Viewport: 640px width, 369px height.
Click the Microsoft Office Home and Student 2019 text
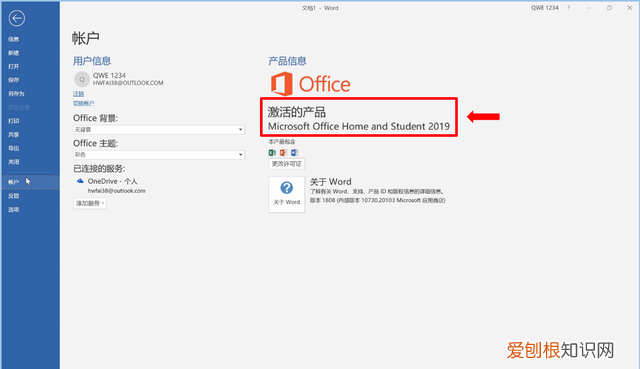[359, 126]
